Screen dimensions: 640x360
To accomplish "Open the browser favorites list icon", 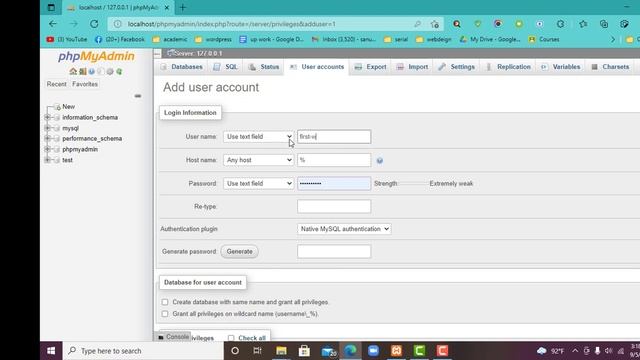I will point(583,24).
